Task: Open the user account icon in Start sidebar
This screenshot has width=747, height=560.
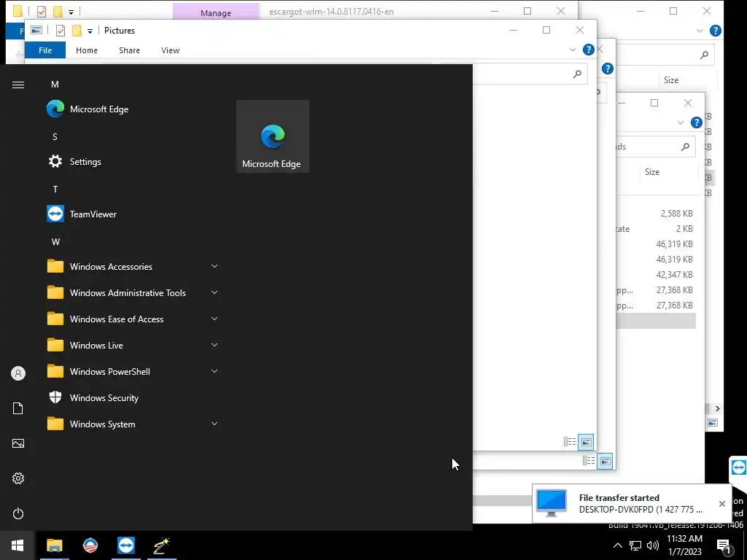Action: tap(18, 373)
